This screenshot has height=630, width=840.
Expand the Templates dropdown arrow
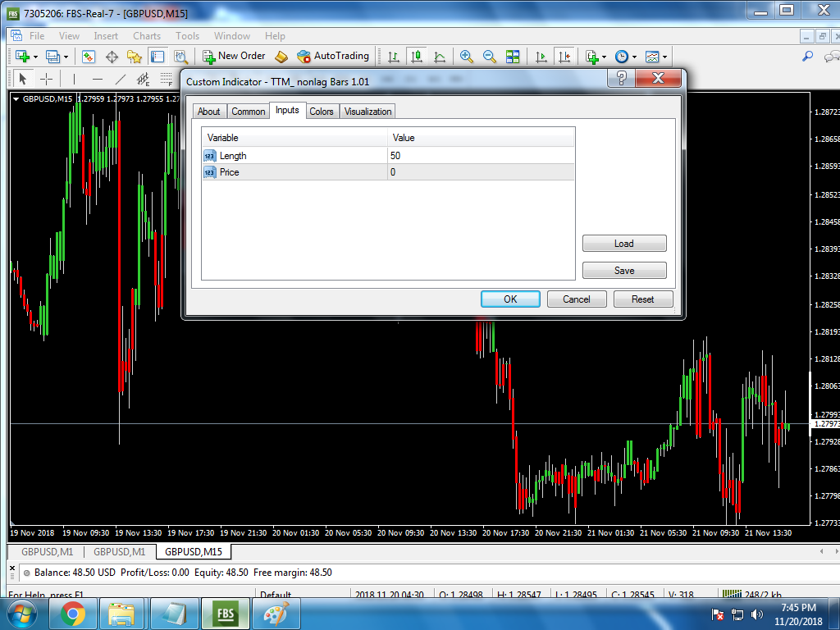(x=664, y=57)
